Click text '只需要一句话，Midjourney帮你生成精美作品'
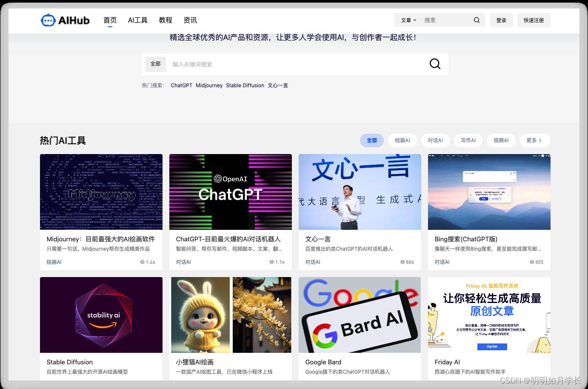 98,249
